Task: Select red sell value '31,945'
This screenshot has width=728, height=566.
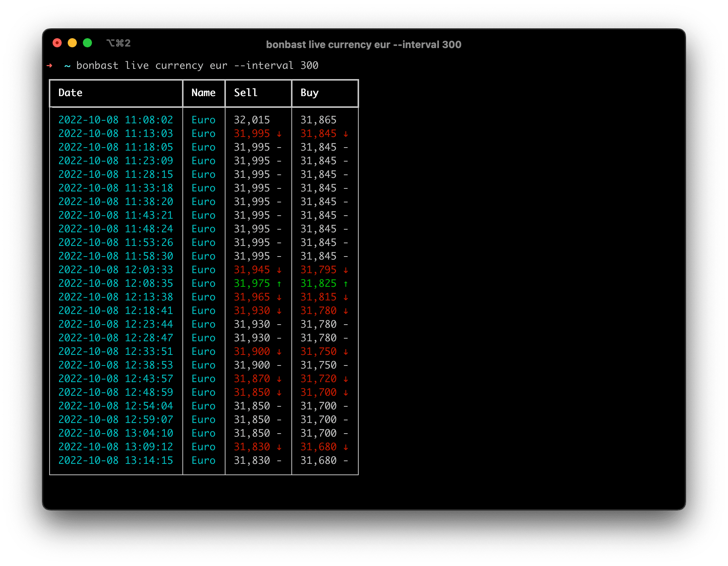Action: click(252, 270)
